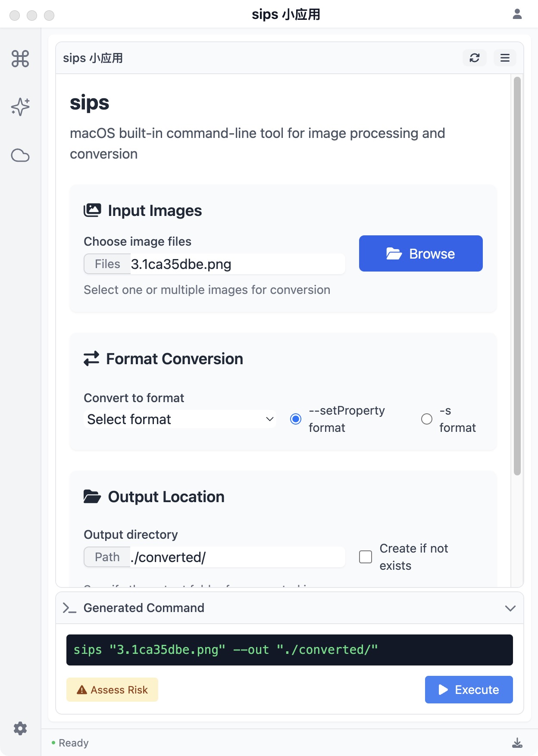The image size is (538, 756).
Task: Click the Choose image files label
Action: (138, 241)
